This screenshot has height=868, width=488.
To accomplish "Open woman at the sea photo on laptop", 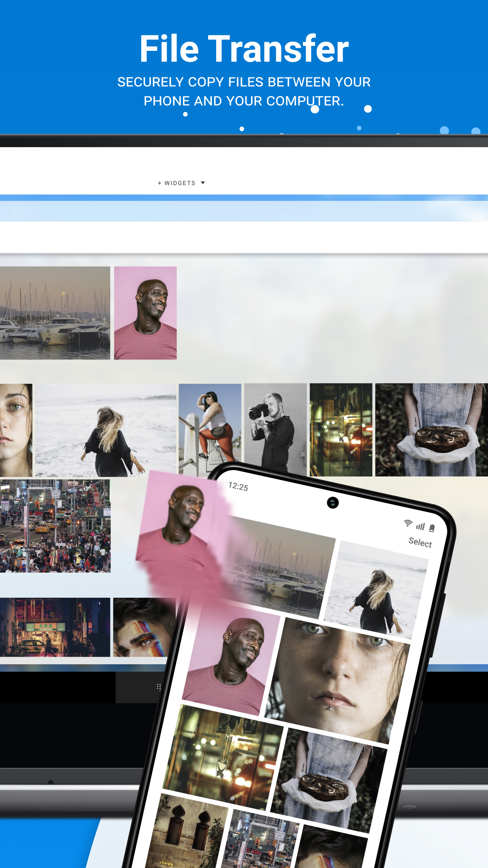I will [106, 430].
